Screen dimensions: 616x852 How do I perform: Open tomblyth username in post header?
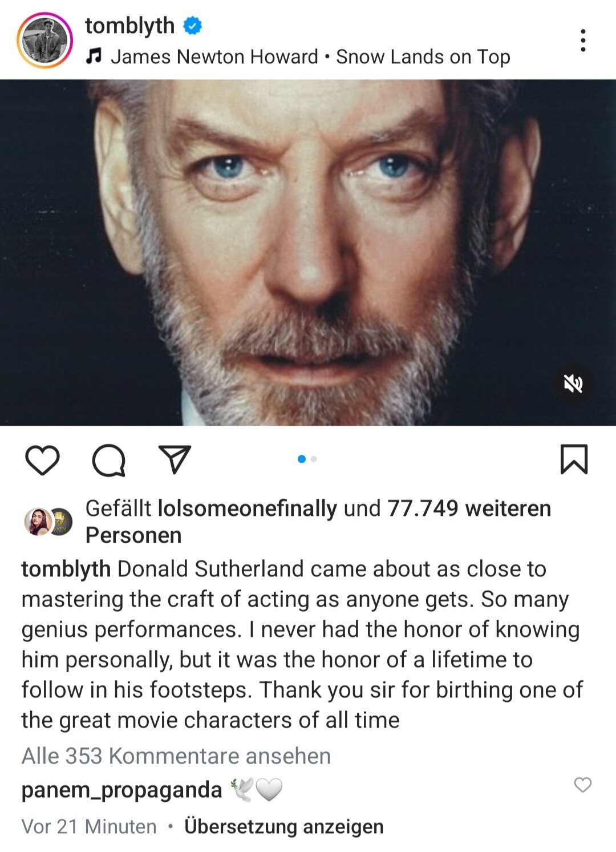coord(129,26)
